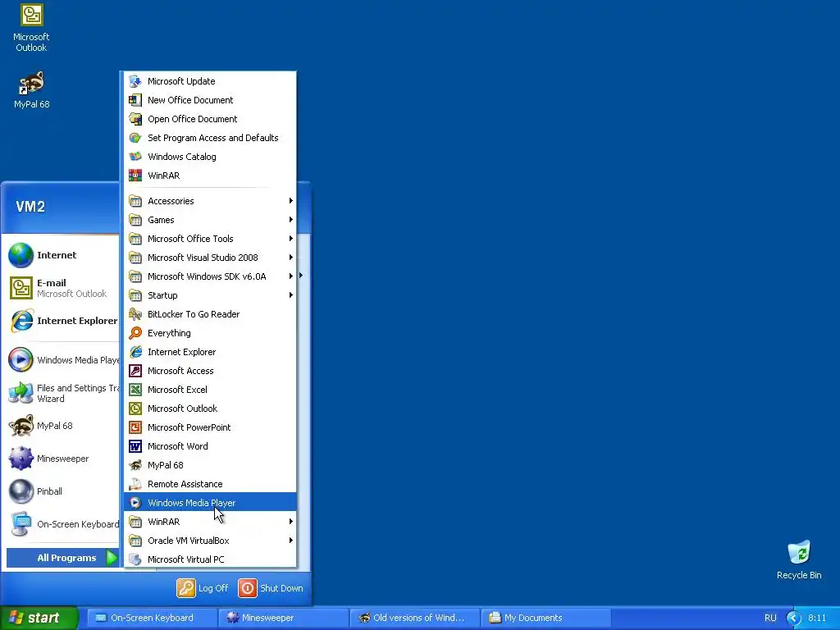Click the Log Off button
Image resolution: width=840 pixels, height=630 pixels.
203,588
